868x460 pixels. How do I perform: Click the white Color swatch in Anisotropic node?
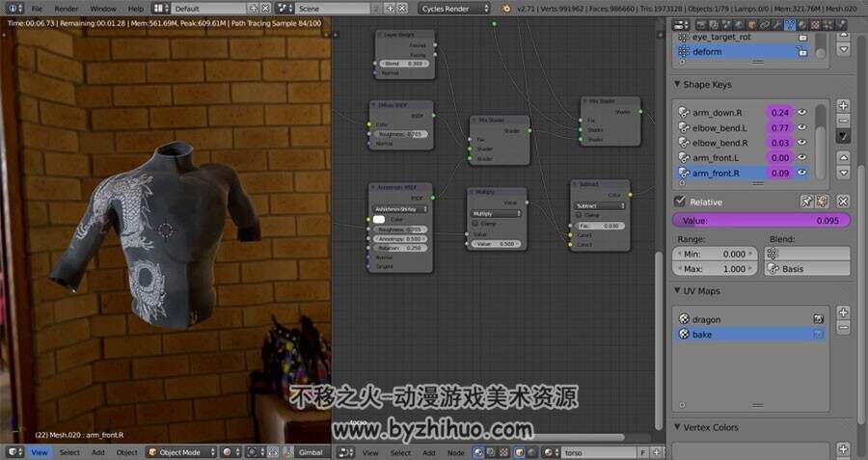[x=379, y=219]
